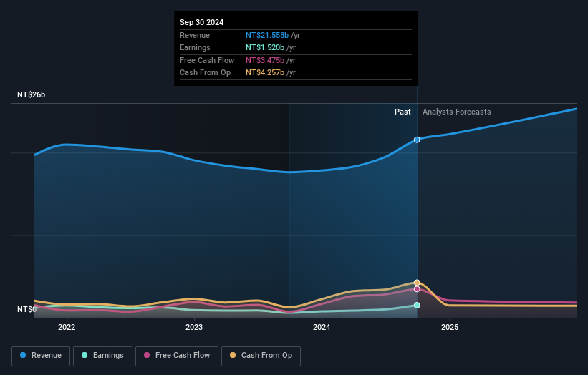Click the 2022 x-axis label
This screenshot has width=588, height=375.
pyautogui.click(x=67, y=328)
